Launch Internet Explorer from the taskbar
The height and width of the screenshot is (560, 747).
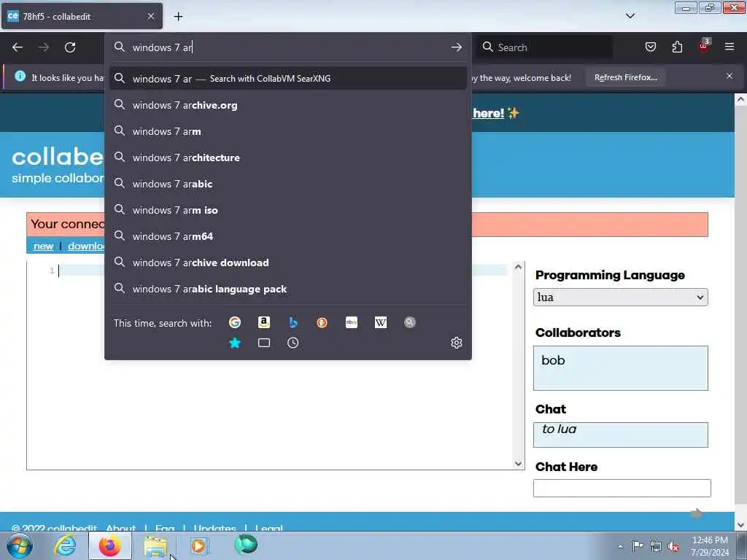click(x=65, y=546)
